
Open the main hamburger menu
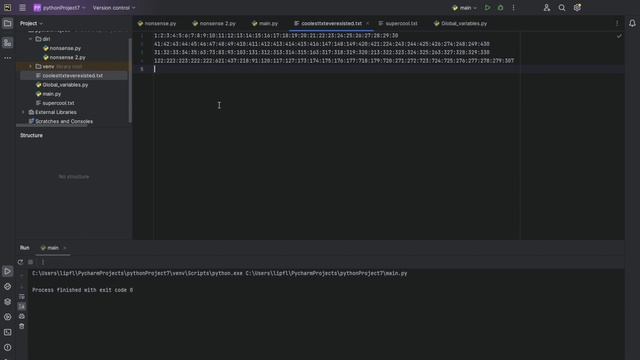[x=22, y=8]
